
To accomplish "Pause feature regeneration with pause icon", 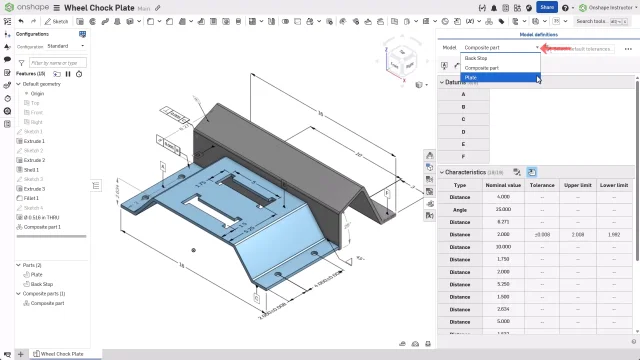I will pyautogui.click(x=68, y=74).
